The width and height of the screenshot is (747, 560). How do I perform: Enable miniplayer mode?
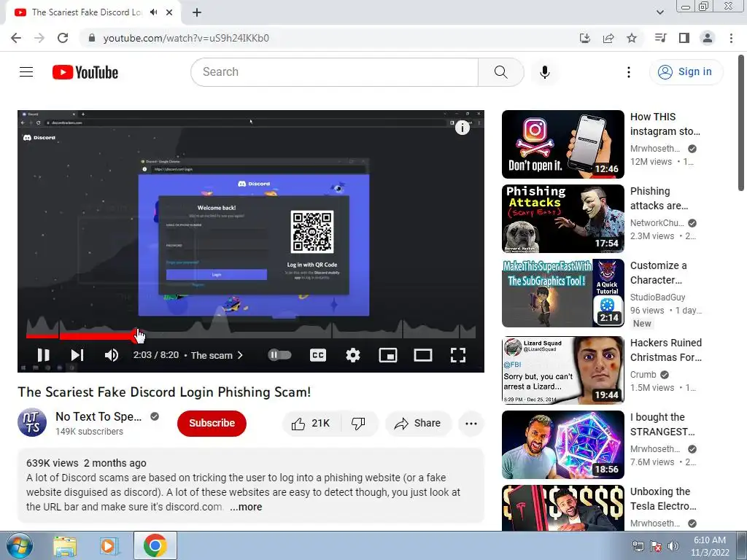[x=388, y=355]
